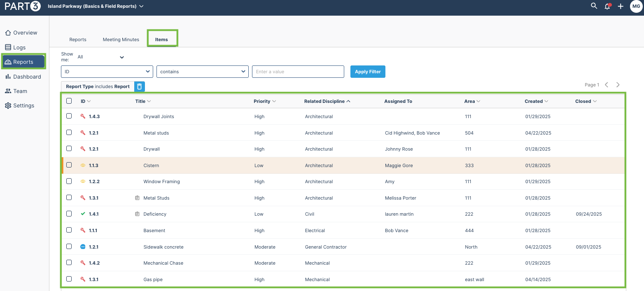This screenshot has width=644, height=291.
Task: Select the Cistern row checkbox
Action: pyautogui.click(x=69, y=165)
